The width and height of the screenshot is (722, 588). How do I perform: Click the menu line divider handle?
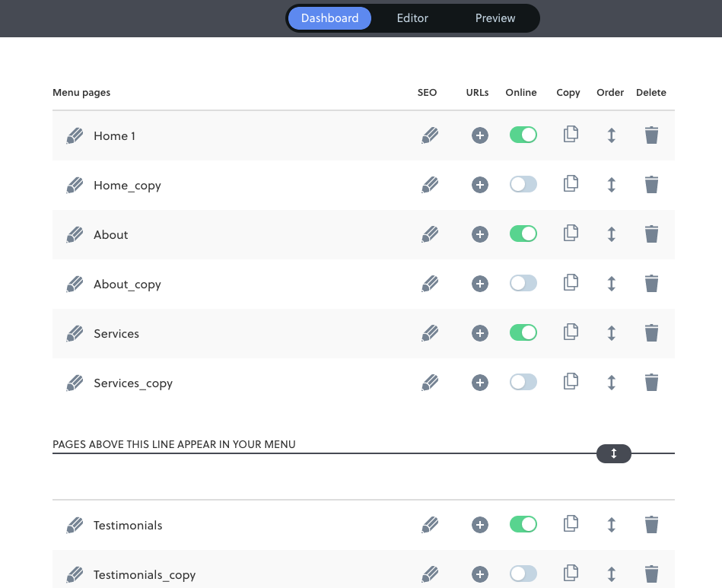[x=613, y=453]
